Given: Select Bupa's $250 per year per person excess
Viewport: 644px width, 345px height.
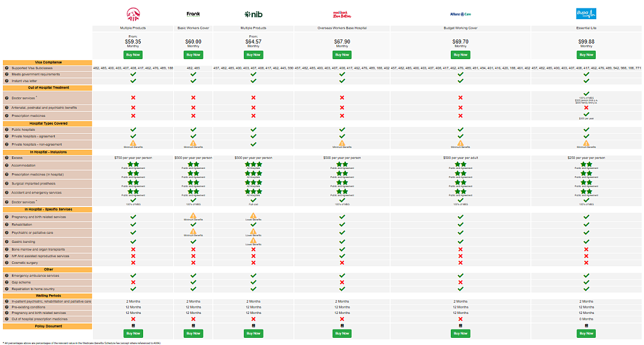Looking at the screenshot, I should pos(586,158).
